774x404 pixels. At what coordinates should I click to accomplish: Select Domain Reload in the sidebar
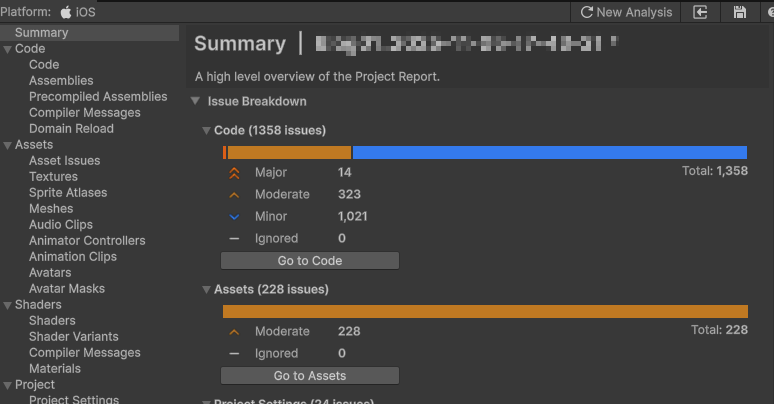(x=71, y=129)
